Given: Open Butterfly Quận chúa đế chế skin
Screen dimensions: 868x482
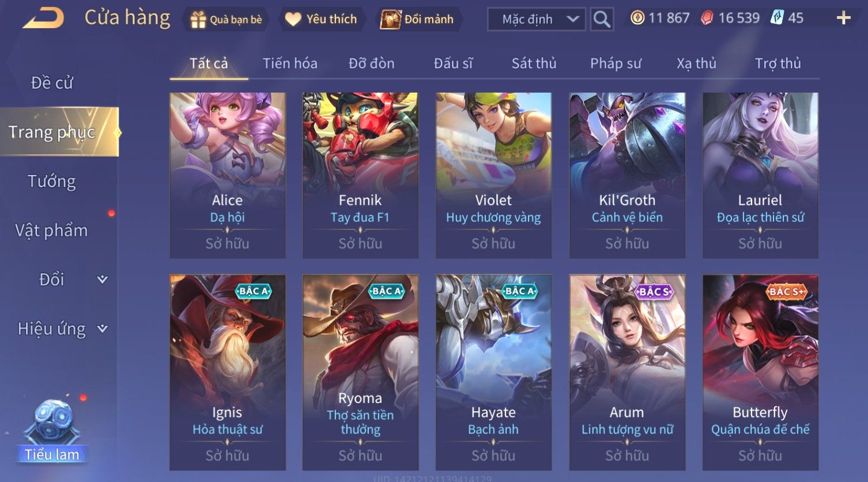Looking at the screenshot, I should pyautogui.click(x=760, y=372).
